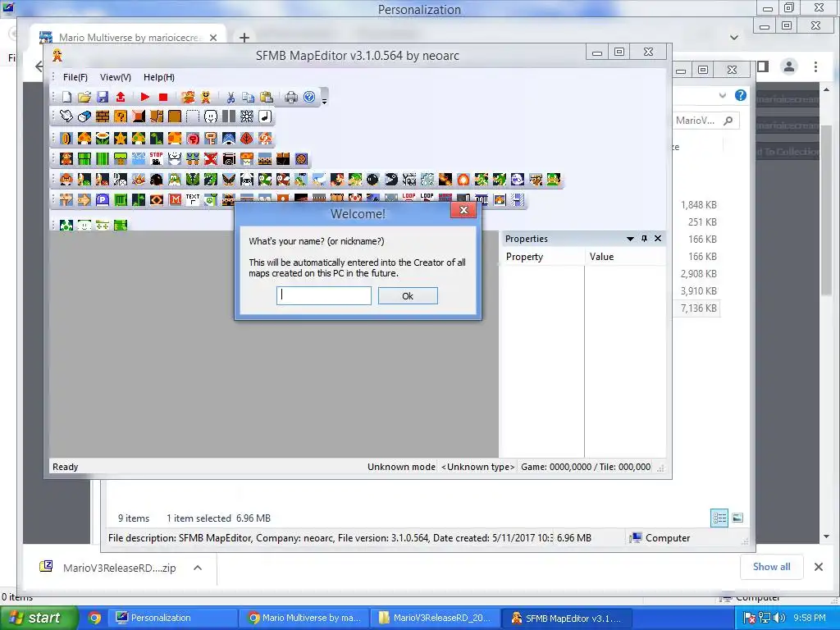The image size is (840, 630).
Task: Switch Explorer to details view icon
Action: coord(719,518)
